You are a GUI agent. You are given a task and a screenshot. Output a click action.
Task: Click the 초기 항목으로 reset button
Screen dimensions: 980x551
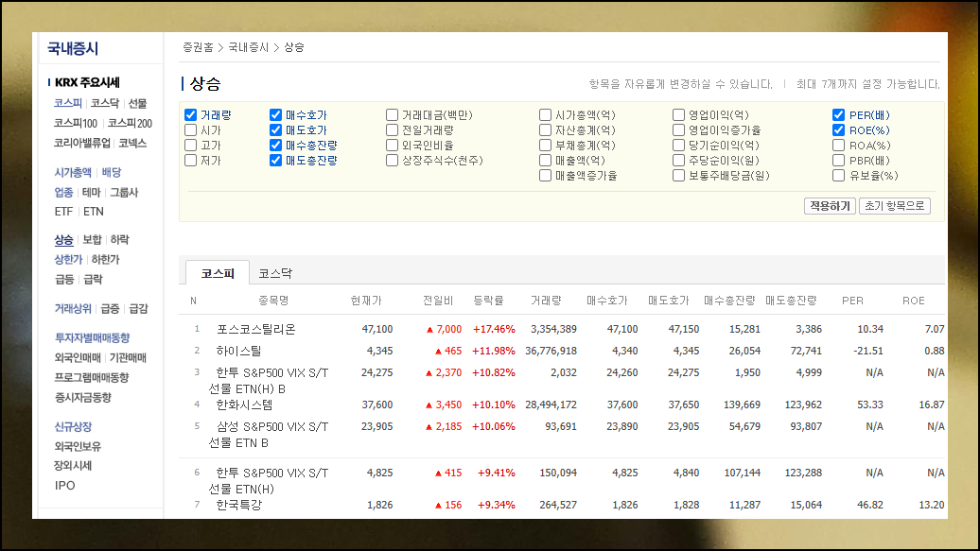click(x=894, y=205)
